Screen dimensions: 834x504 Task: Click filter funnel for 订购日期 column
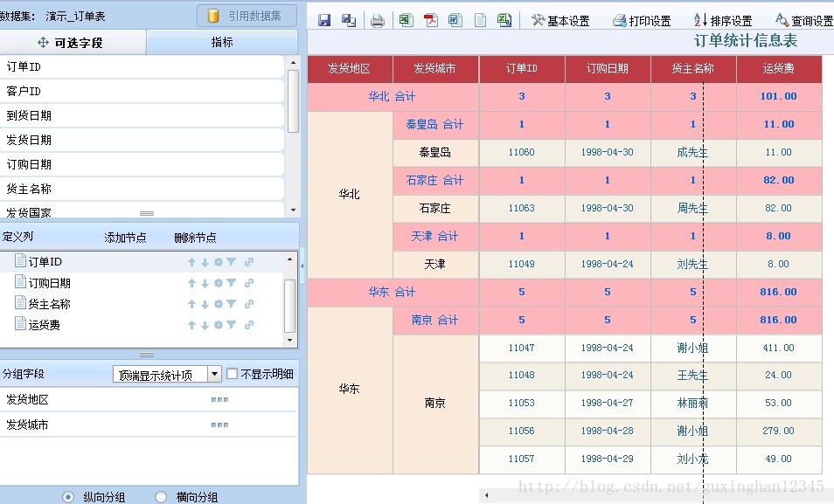point(231,283)
